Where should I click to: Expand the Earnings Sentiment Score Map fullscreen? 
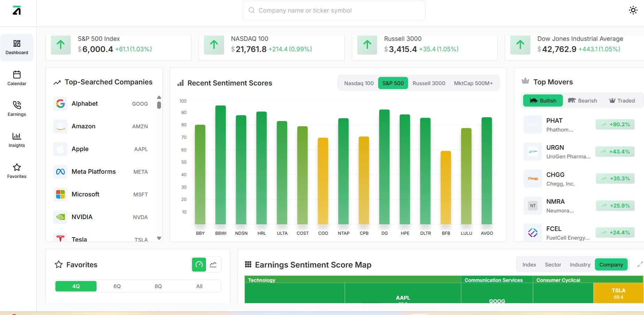tap(640, 264)
